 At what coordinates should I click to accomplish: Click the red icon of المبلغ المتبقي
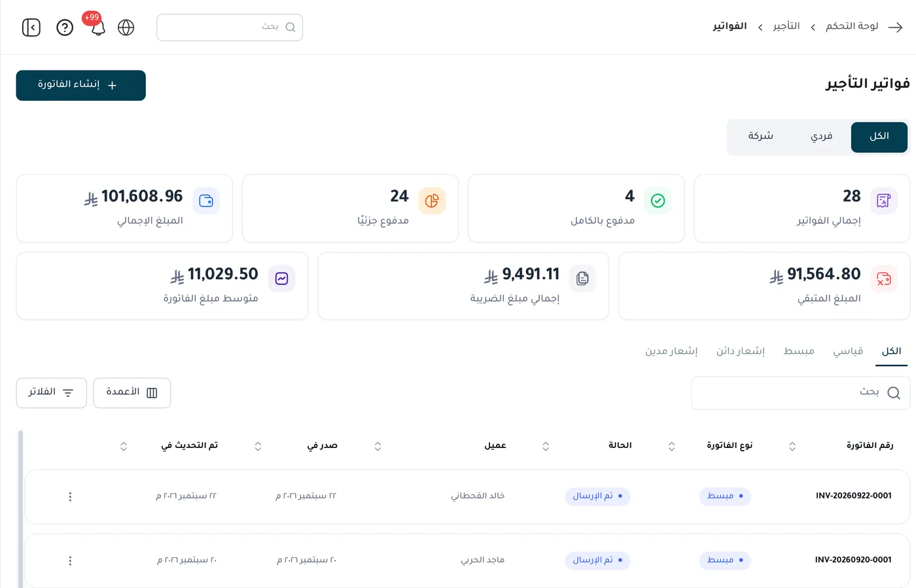click(884, 279)
